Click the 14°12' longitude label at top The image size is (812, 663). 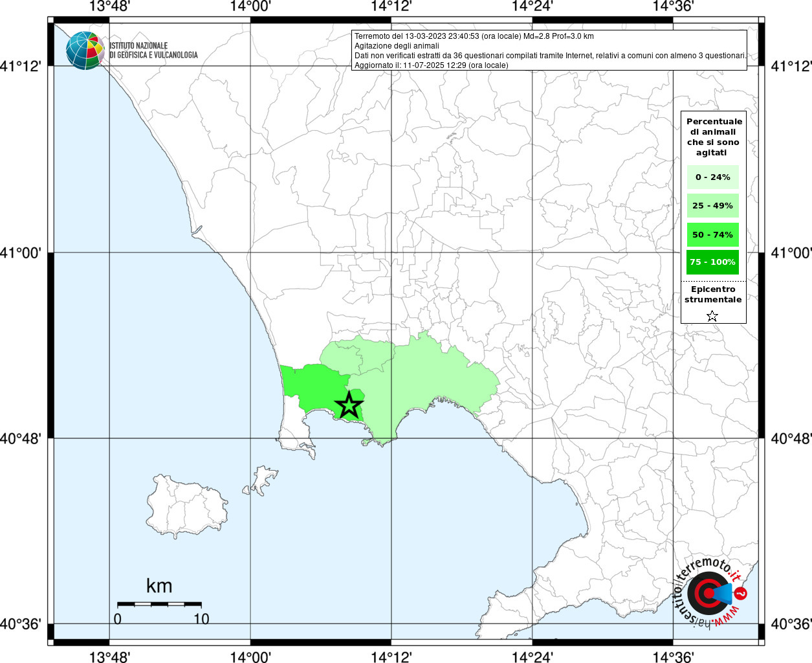[x=391, y=6]
